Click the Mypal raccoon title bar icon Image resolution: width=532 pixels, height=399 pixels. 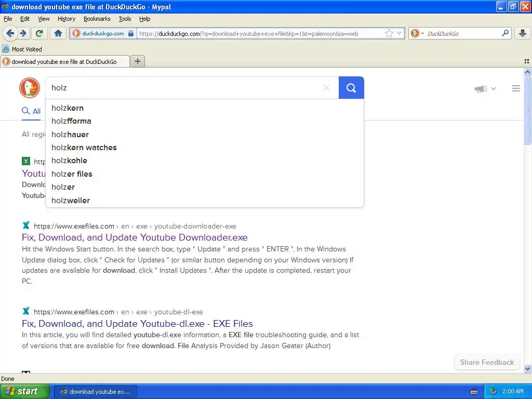pos(5,6)
